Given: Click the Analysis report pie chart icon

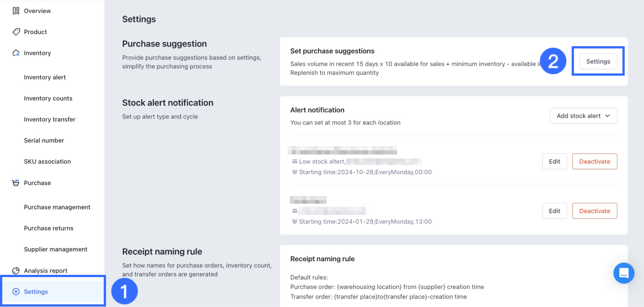Looking at the screenshot, I should (16, 271).
